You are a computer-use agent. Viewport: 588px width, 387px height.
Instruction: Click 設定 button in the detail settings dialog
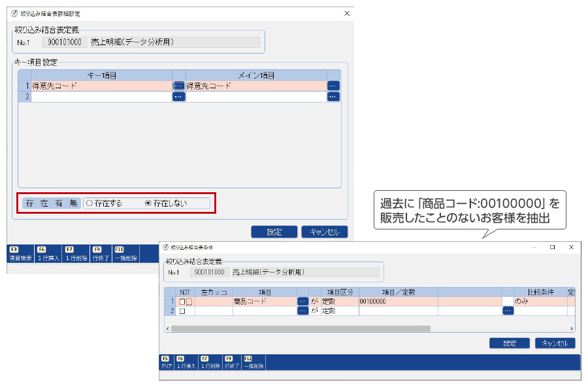[274, 232]
